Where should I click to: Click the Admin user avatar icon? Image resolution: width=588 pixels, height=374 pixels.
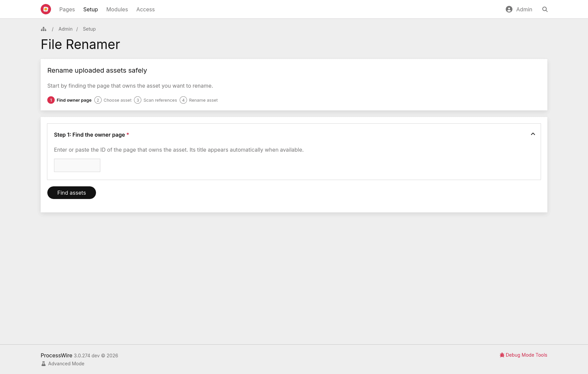pyautogui.click(x=509, y=9)
